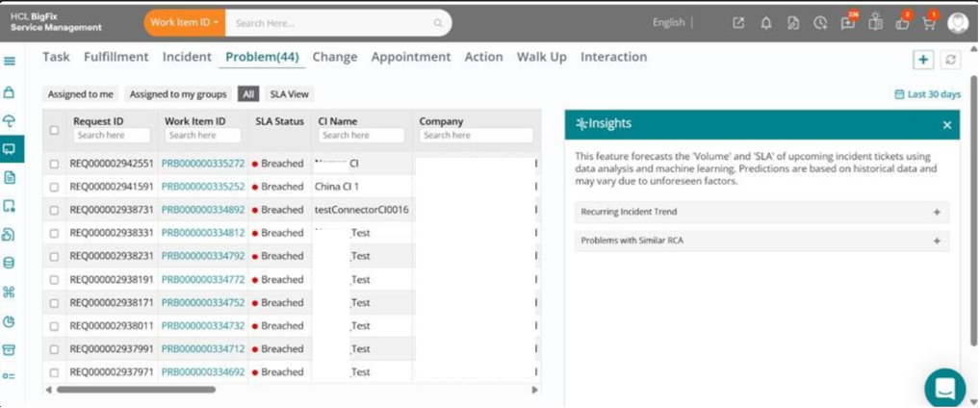The height and width of the screenshot is (408, 980).
Task: Expand Recurring Incident Trend section
Action: click(761, 212)
